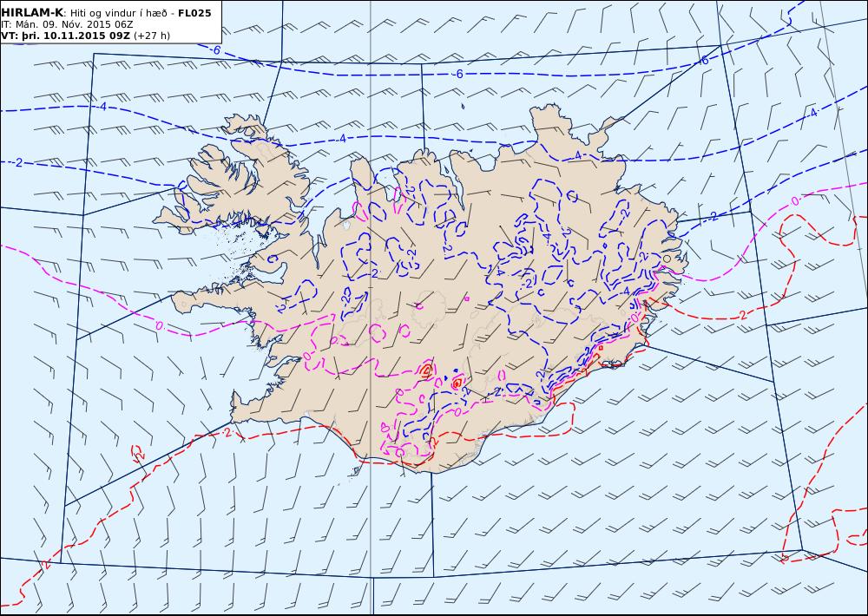The image size is (868, 616).
Task: Click the magenta 0 label over the sea west of Iceland
Action: pyautogui.click(x=160, y=326)
